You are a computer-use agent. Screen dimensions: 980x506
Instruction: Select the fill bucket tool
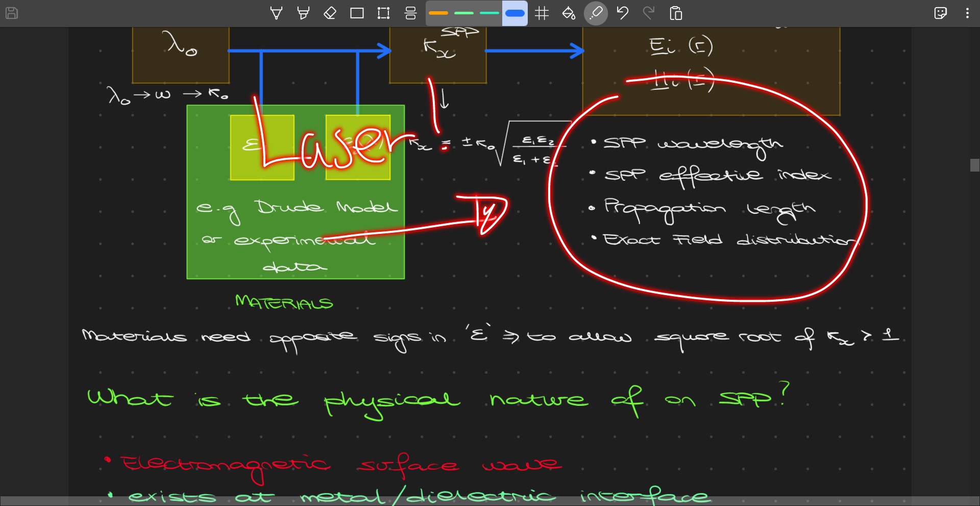(x=569, y=13)
